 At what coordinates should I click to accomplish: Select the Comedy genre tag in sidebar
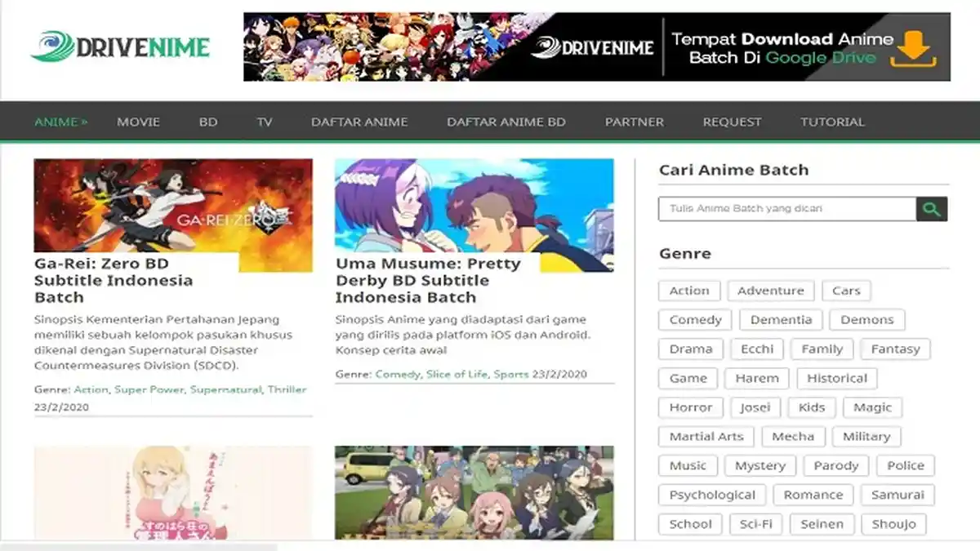tap(696, 320)
